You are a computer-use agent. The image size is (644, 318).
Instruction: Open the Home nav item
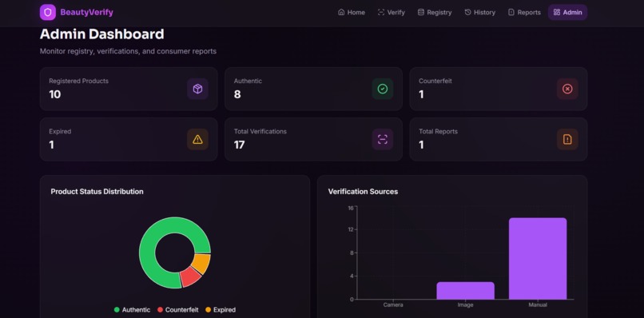click(x=351, y=12)
